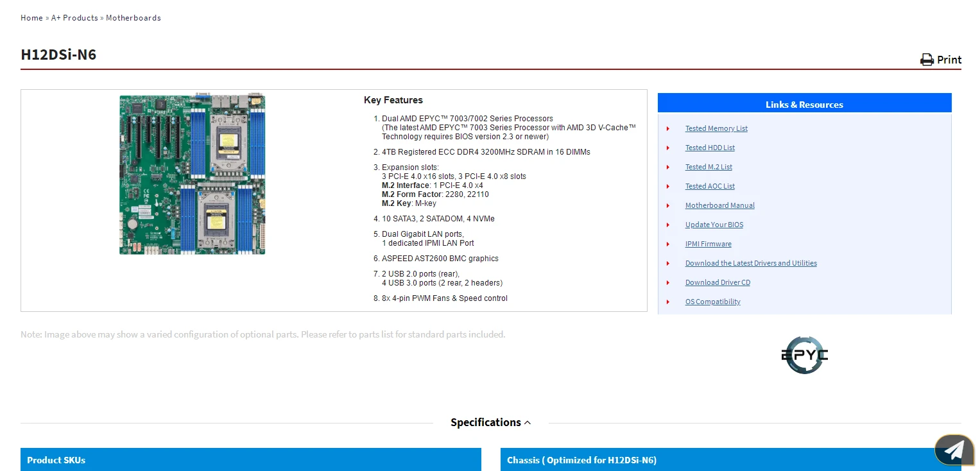980x471 pixels.
Task: Click the Product SKUs section header
Action: click(251, 459)
